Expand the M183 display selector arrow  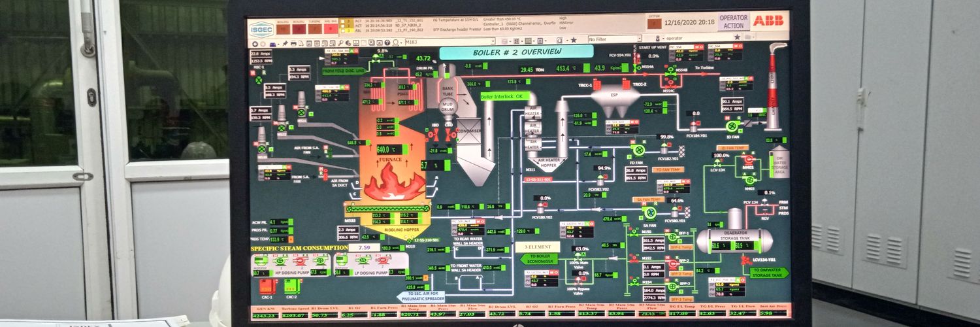(492, 41)
